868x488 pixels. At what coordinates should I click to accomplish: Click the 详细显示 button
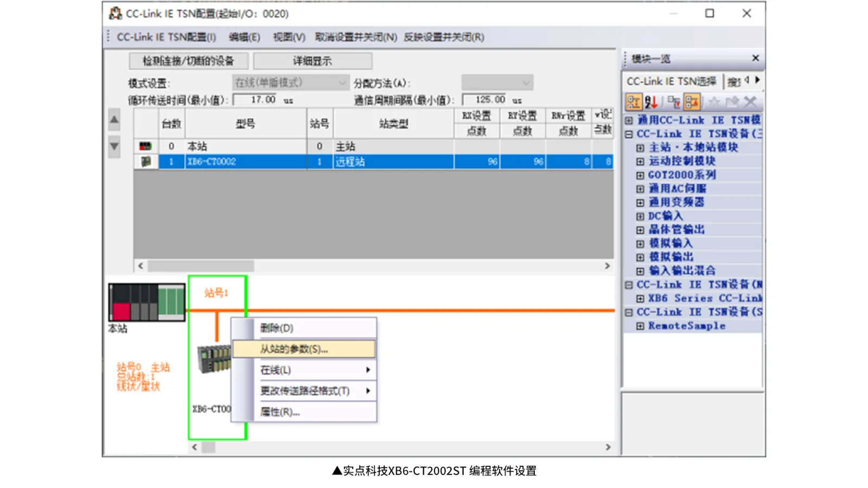click(x=312, y=61)
